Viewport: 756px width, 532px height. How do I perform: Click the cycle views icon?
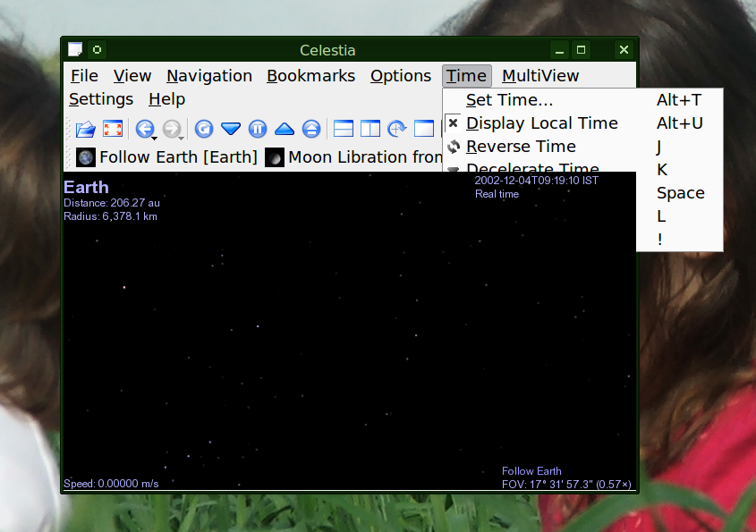pyautogui.click(x=397, y=129)
